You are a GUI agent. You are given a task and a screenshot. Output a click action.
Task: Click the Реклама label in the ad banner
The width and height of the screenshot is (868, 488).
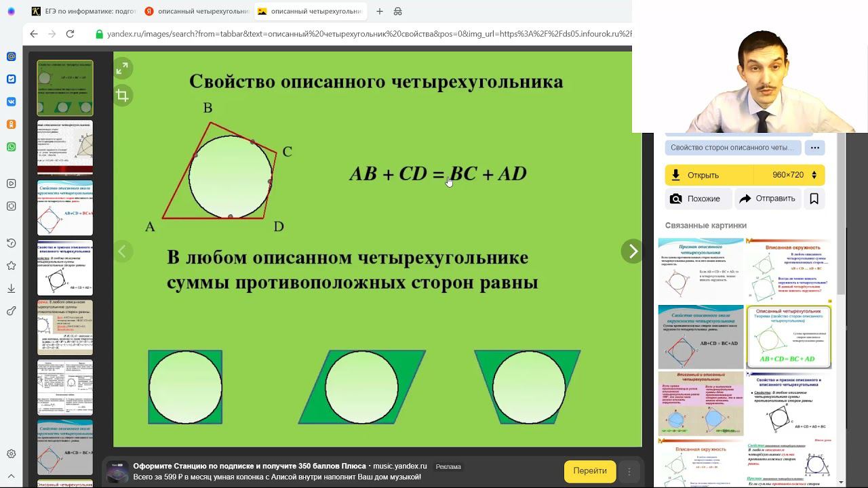pyautogui.click(x=448, y=466)
